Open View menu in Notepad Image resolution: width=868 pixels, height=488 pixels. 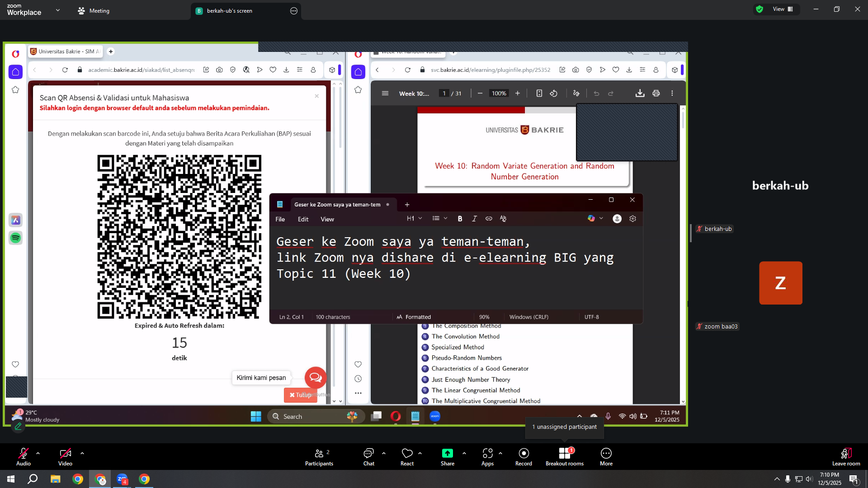327,219
